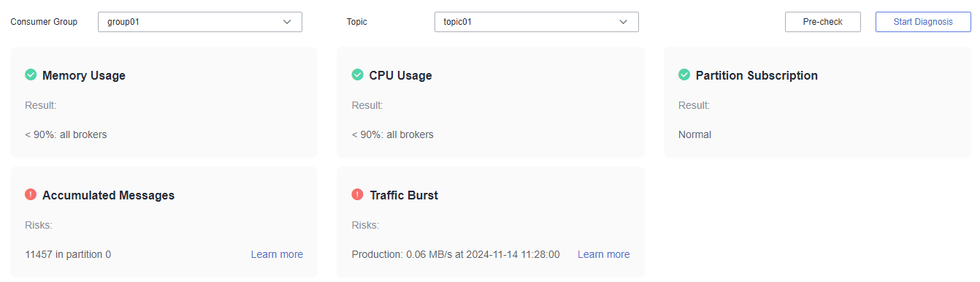
Task: Click the green check icon beside Partition Subscription
Action: 684,75
